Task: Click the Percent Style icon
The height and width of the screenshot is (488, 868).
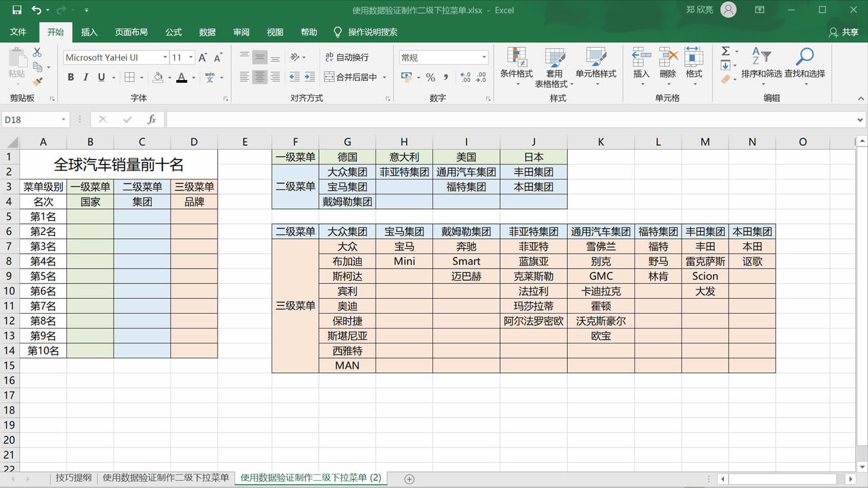Action: (430, 77)
